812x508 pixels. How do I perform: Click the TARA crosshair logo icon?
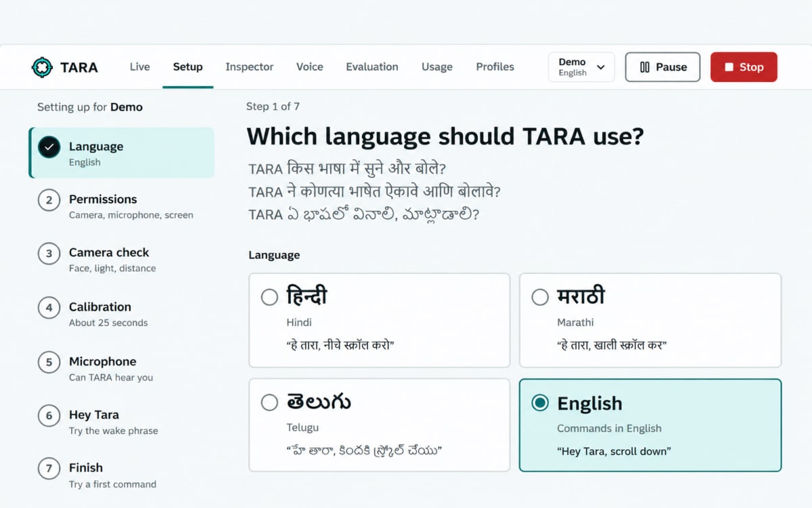pos(42,67)
